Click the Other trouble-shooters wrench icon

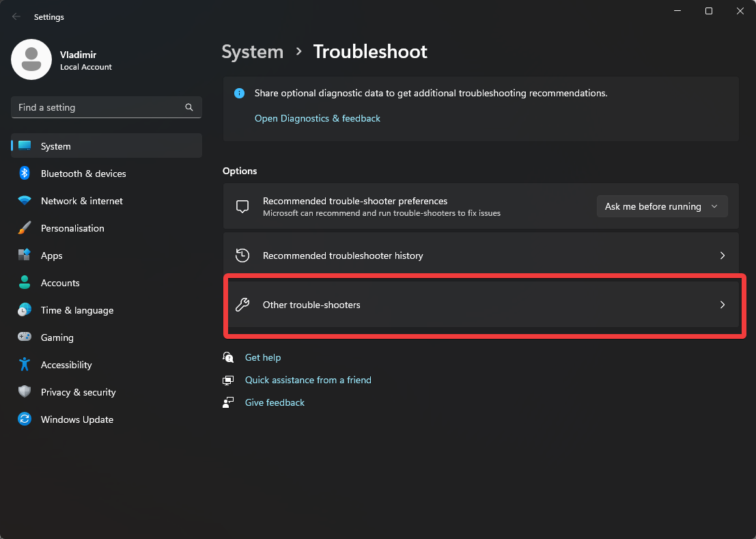[242, 305]
